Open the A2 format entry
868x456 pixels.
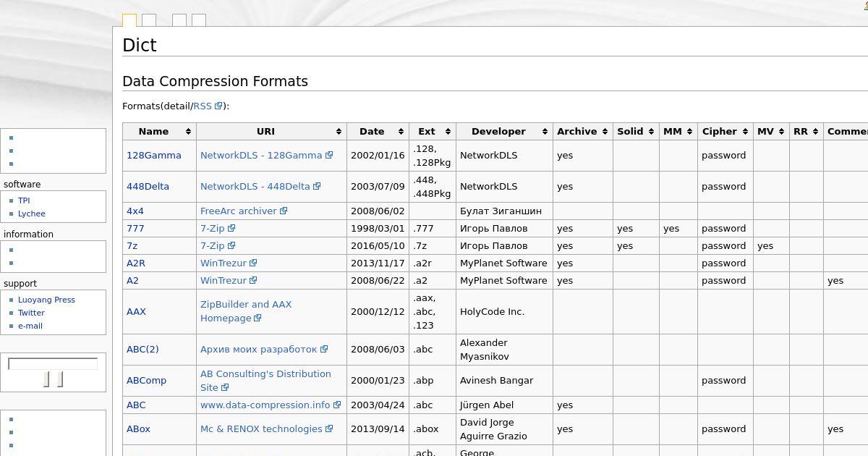pyautogui.click(x=132, y=280)
